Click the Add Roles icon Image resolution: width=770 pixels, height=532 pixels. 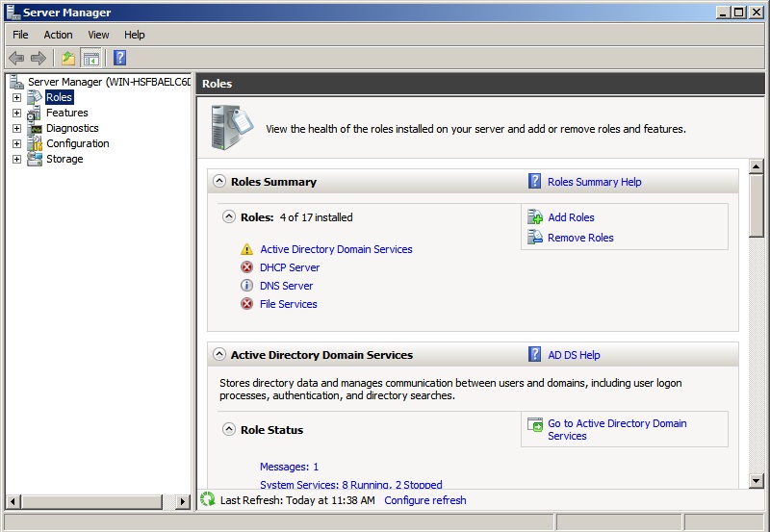[x=535, y=216]
